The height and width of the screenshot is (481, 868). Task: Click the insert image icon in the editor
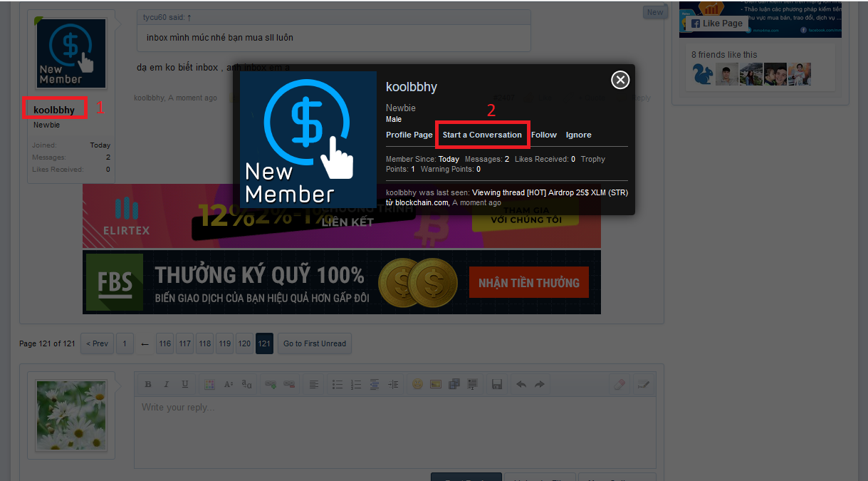click(x=436, y=384)
